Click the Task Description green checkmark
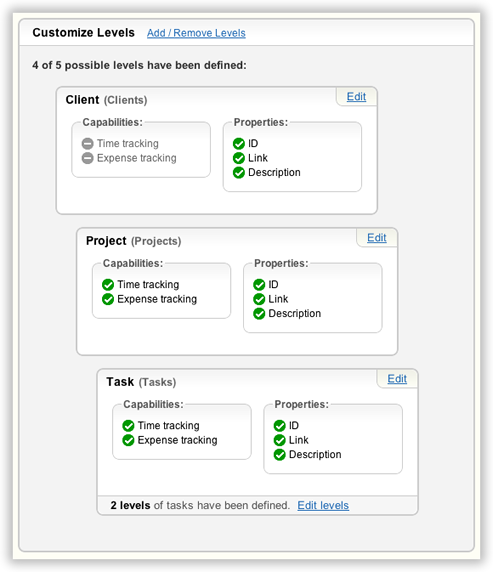Viewport: 493px width, 572px height. [x=280, y=455]
